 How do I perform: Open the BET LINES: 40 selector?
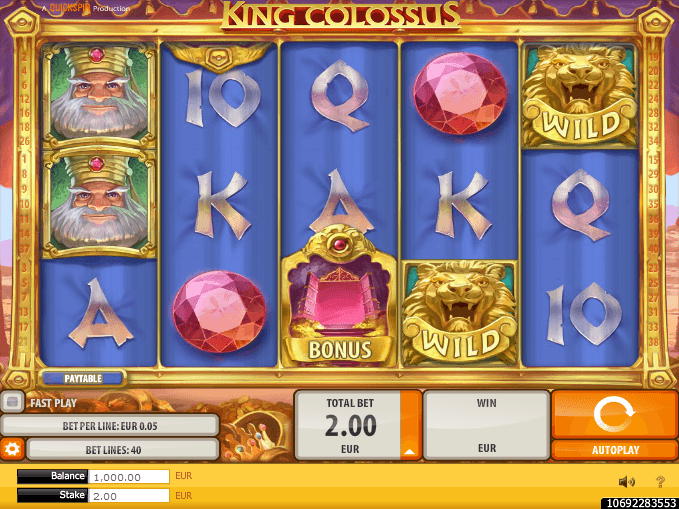click(123, 450)
